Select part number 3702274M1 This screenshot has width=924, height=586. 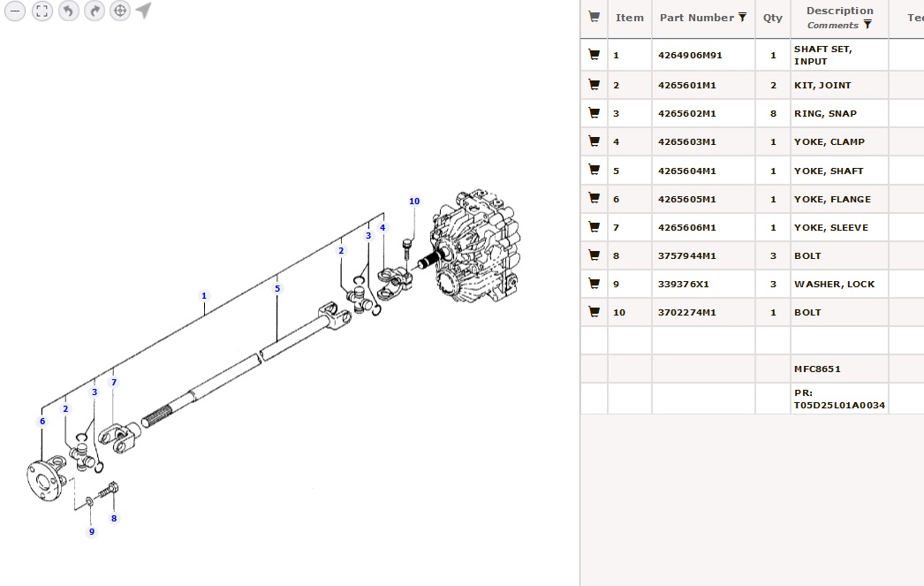click(686, 312)
